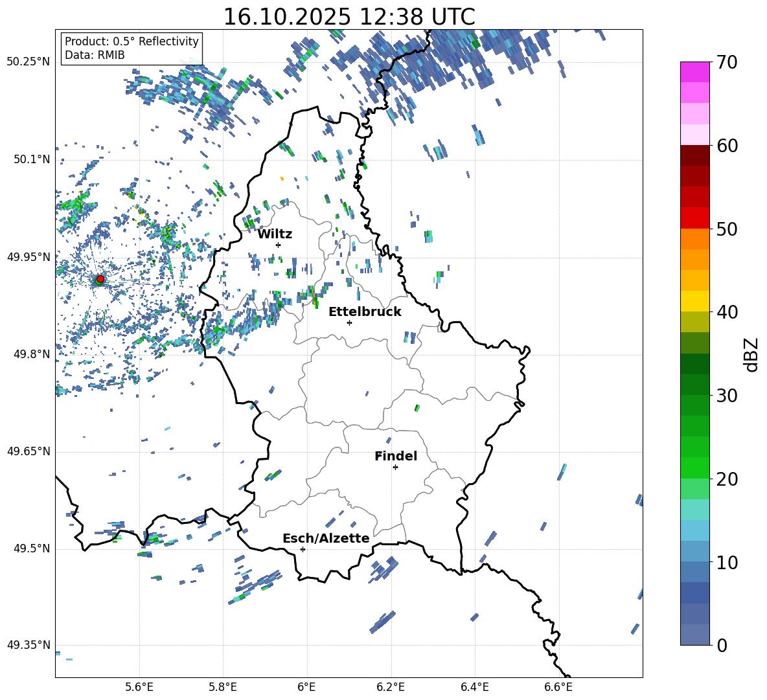Click the 49.8°N latitude label
The image size is (767, 700).
pos(32,354)
